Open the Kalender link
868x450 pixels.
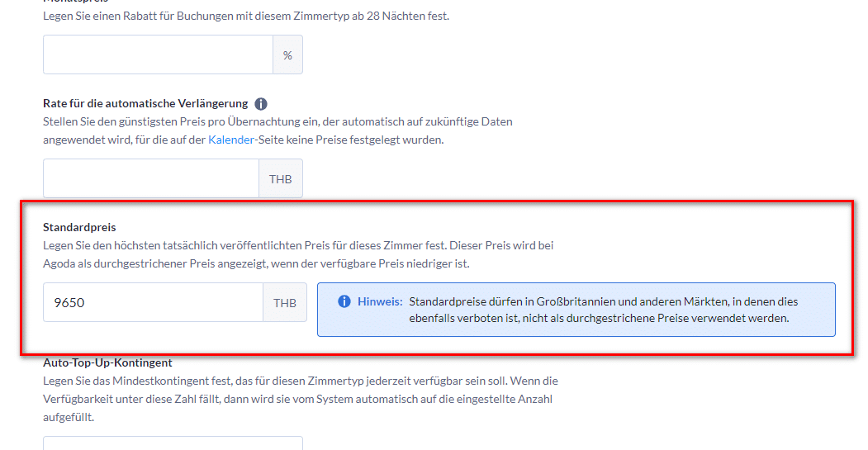tap(231, 140)
